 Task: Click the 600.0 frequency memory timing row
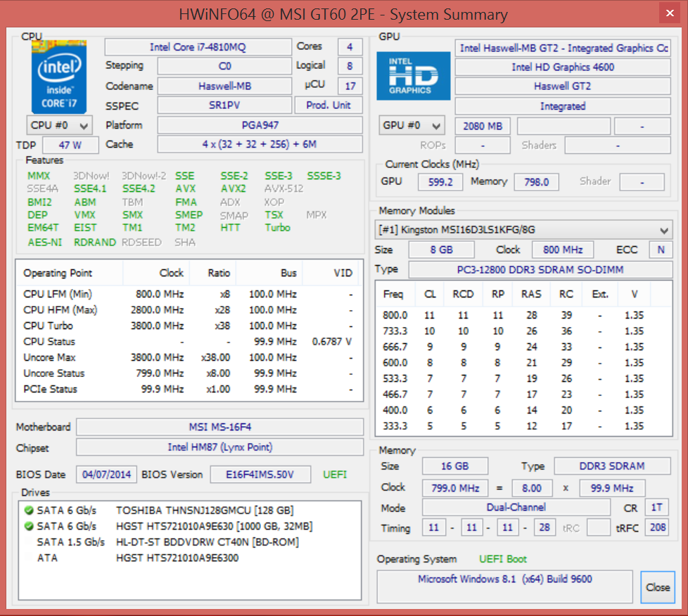[x=523, y=362]
